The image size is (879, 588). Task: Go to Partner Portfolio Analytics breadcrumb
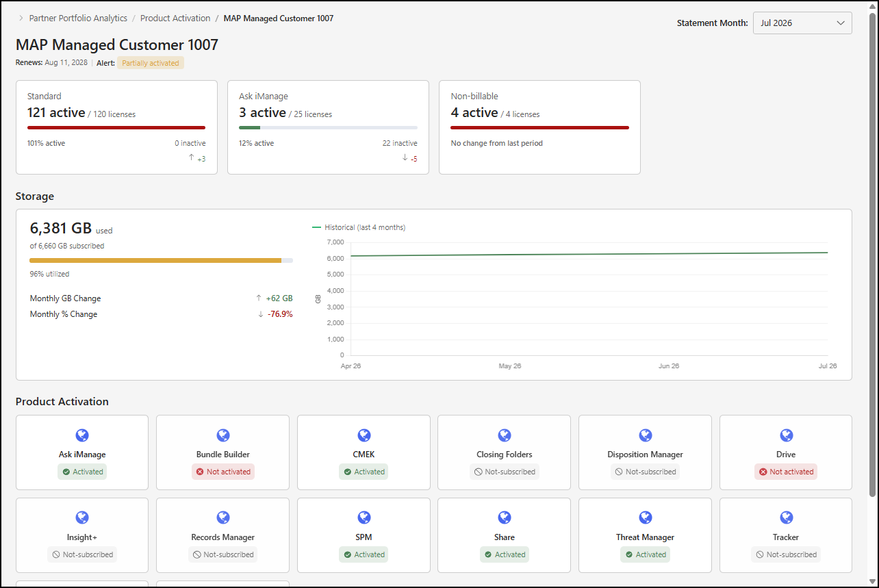coord(77,18)
